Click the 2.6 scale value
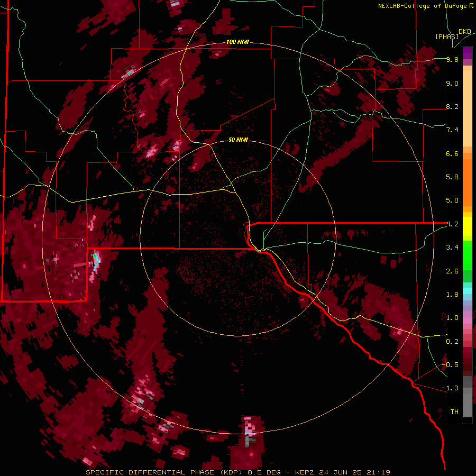476x476 pixels. [x=452, y=271]
